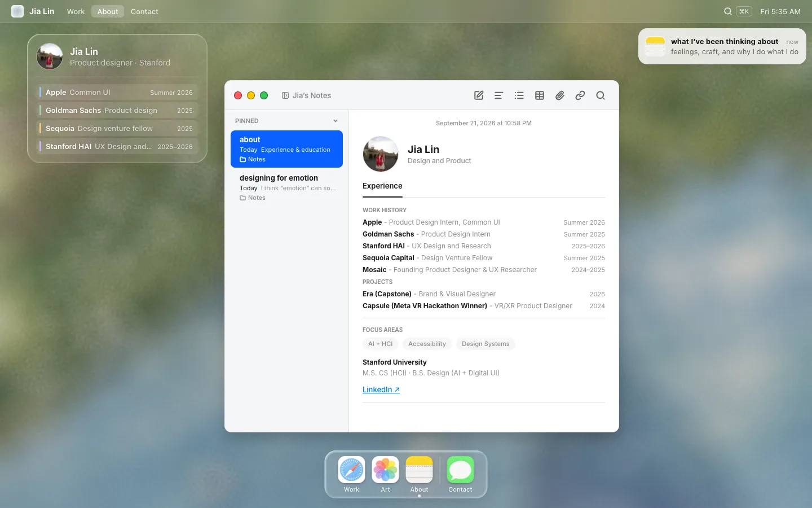Click the Mosaic Founding Product Designer entry

pos(484,270)
